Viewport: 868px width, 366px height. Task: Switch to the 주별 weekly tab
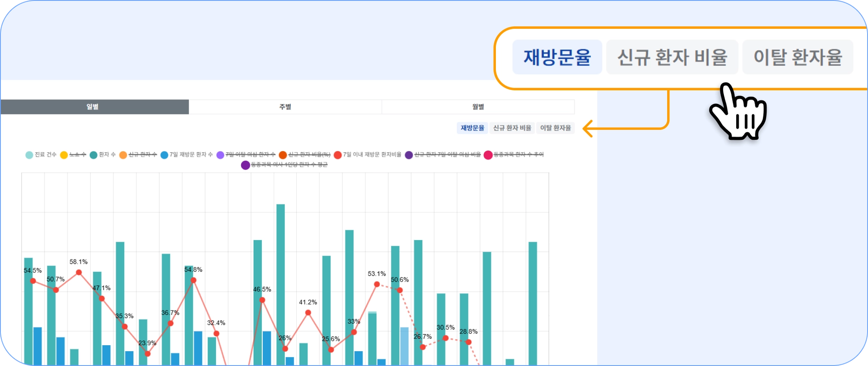285,107
